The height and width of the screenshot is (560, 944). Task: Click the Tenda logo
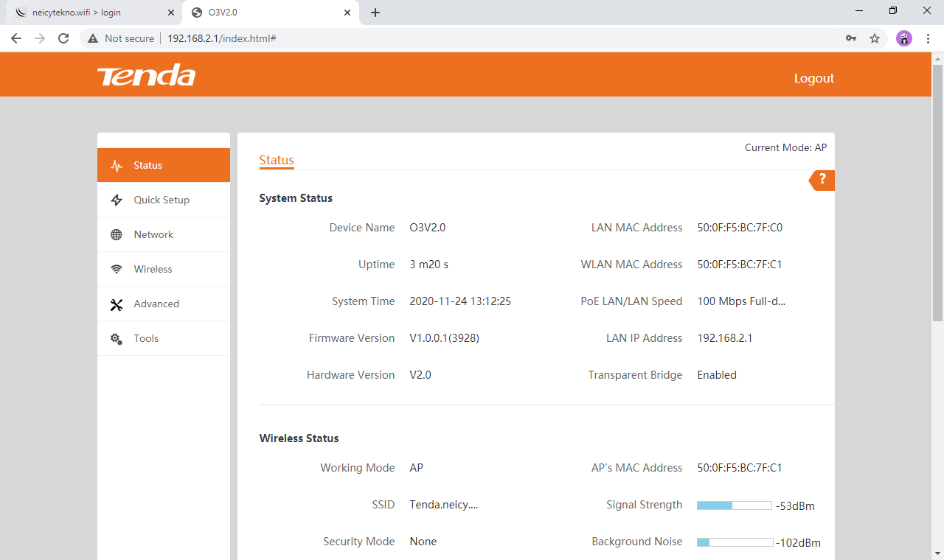[146, 75]
